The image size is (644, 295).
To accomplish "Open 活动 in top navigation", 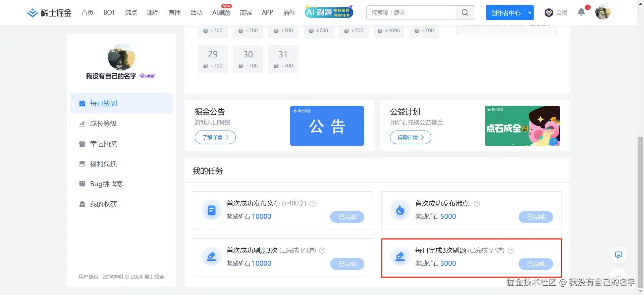I will tap(196, 13).
